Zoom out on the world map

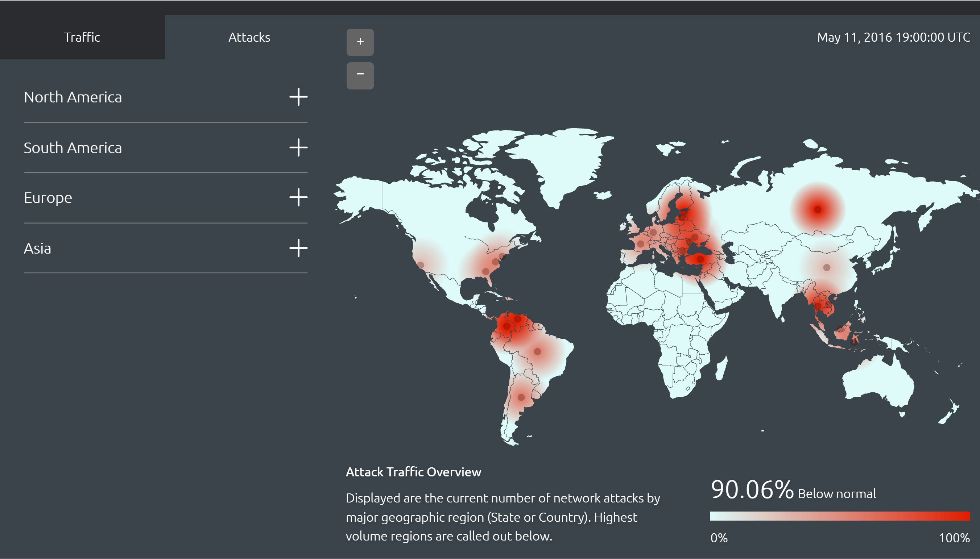pyautogui.click(x=360, y=75)
